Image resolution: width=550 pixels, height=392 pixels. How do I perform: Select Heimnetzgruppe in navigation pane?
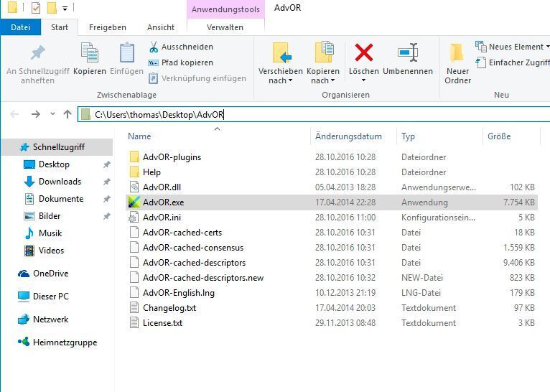[x=65, y=342]
